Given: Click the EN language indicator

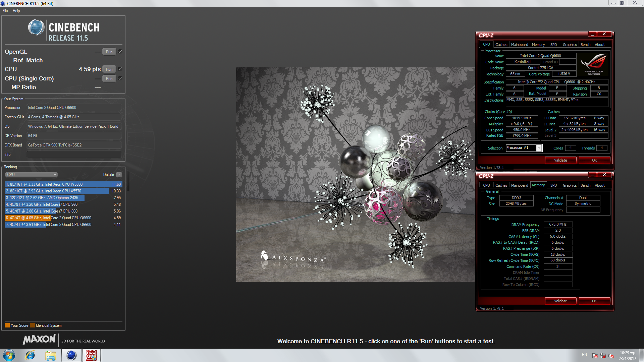Looking at the screenshot, I should click(584, 355).
